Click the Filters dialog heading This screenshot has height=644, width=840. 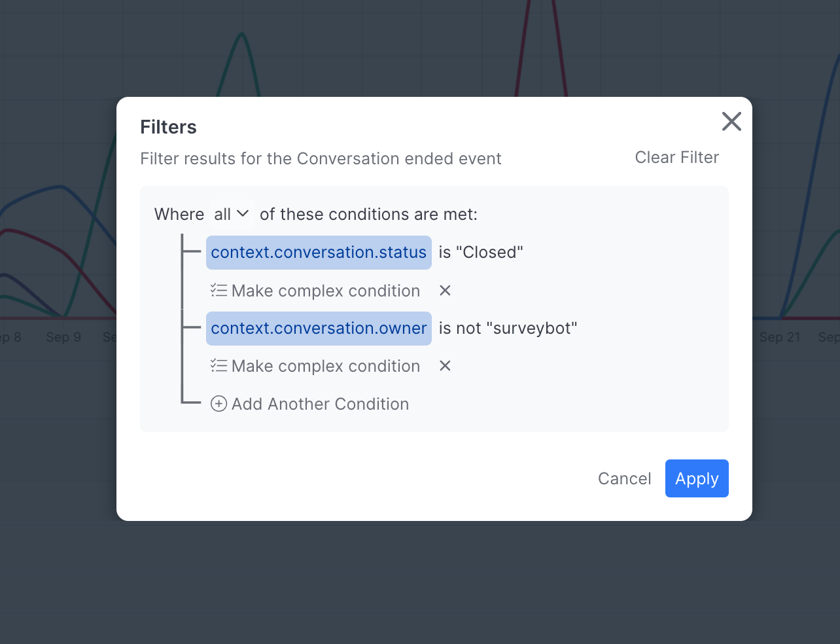click(x=168, y=127)
